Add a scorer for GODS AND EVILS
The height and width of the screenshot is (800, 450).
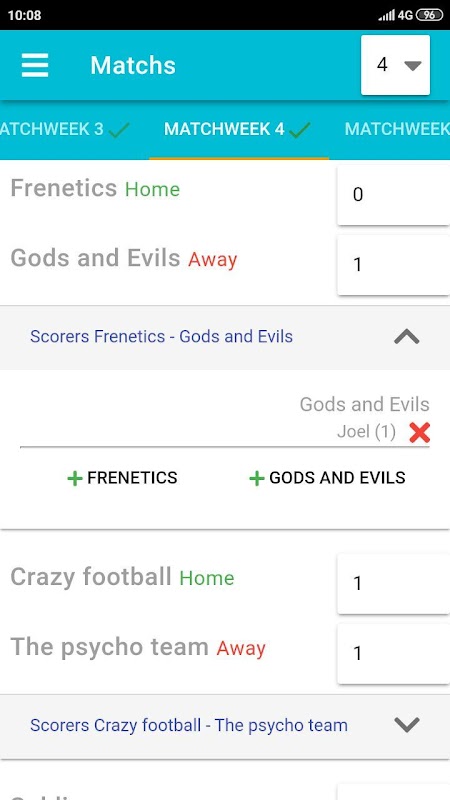coord(327,478)
